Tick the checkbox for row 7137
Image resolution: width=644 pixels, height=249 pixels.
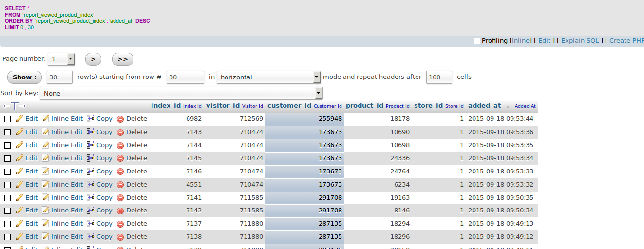click(x=7, y=224)
